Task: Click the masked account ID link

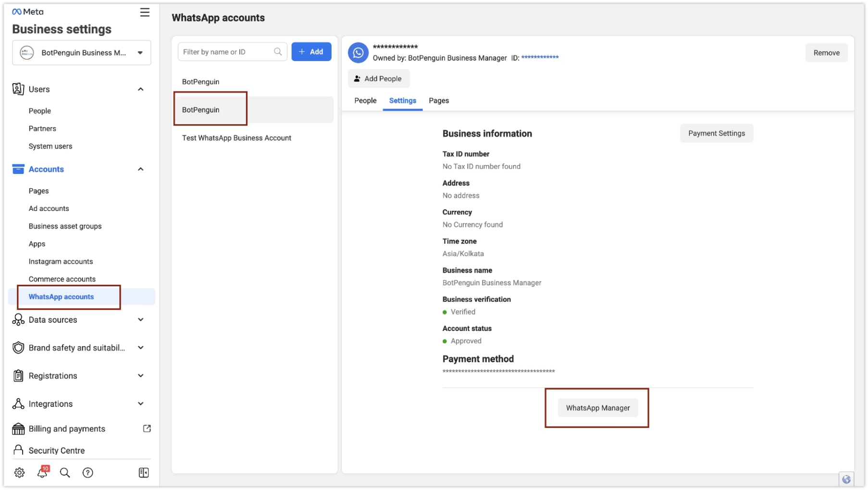Action: coord(540,58)
